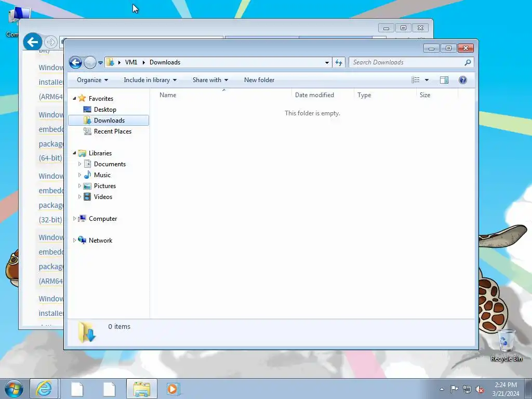Viewport: 532px width, 399px height.
Task: Open Recent Places in Favorites
Action: (x=112, y=131)
